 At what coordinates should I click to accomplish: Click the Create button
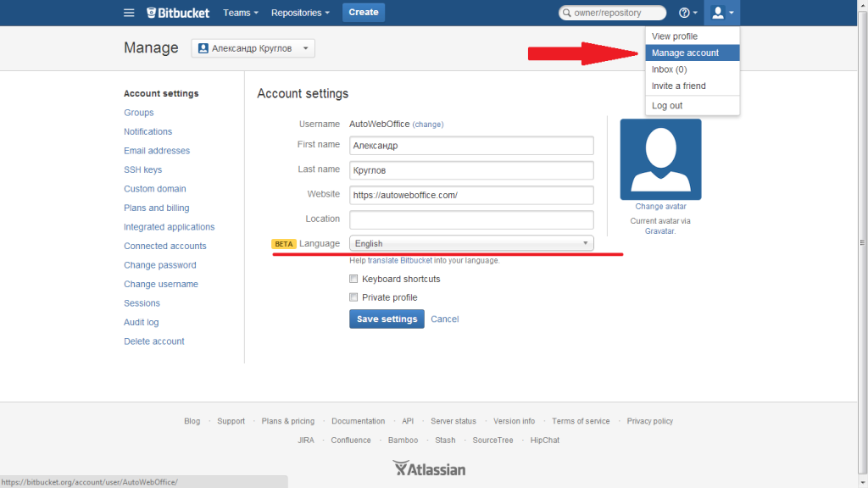[x=363, y=12]
